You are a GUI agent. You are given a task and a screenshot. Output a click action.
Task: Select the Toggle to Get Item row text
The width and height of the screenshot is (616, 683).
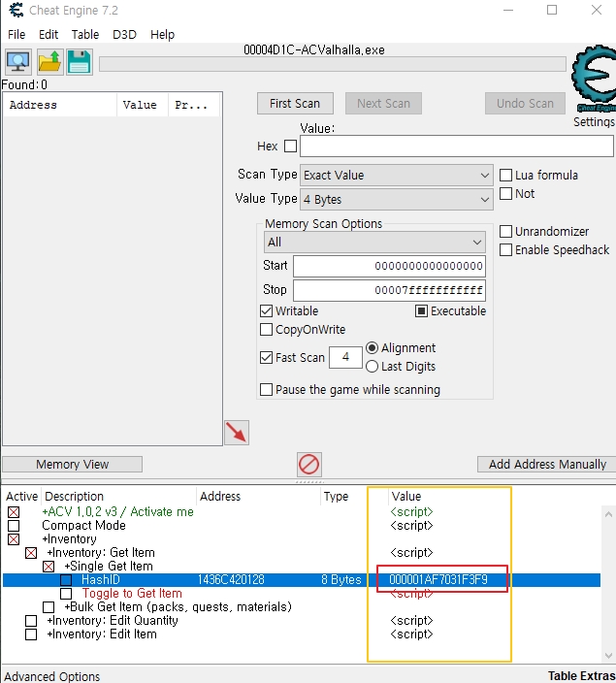(132, 594)
